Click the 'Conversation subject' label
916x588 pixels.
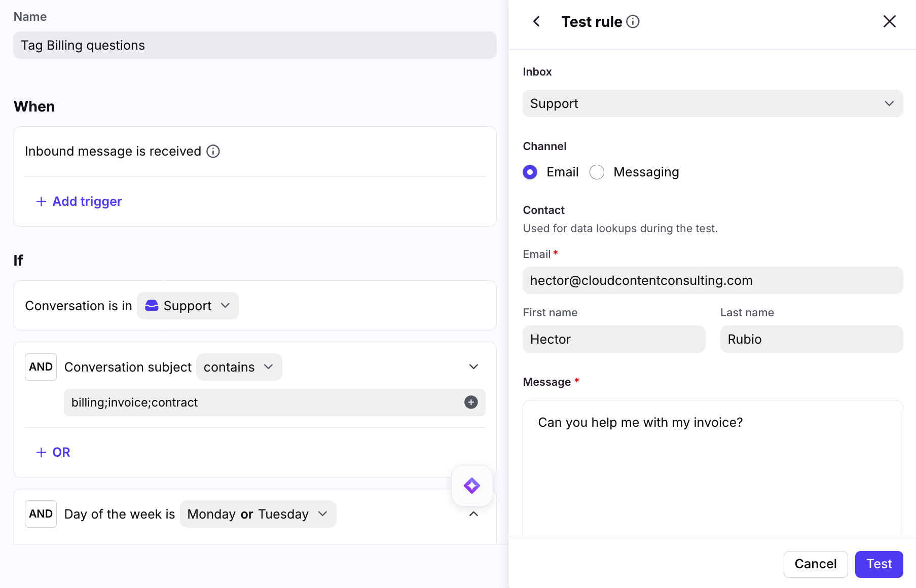tap(128, 367)
